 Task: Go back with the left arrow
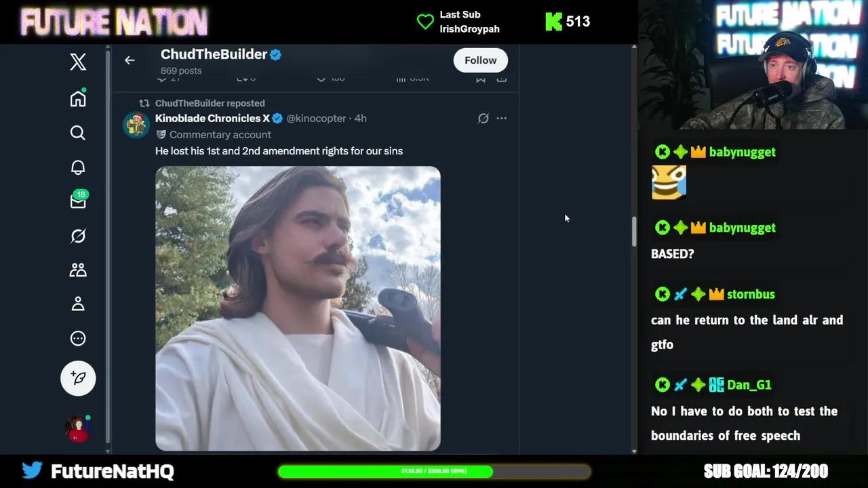pos(130,60)
